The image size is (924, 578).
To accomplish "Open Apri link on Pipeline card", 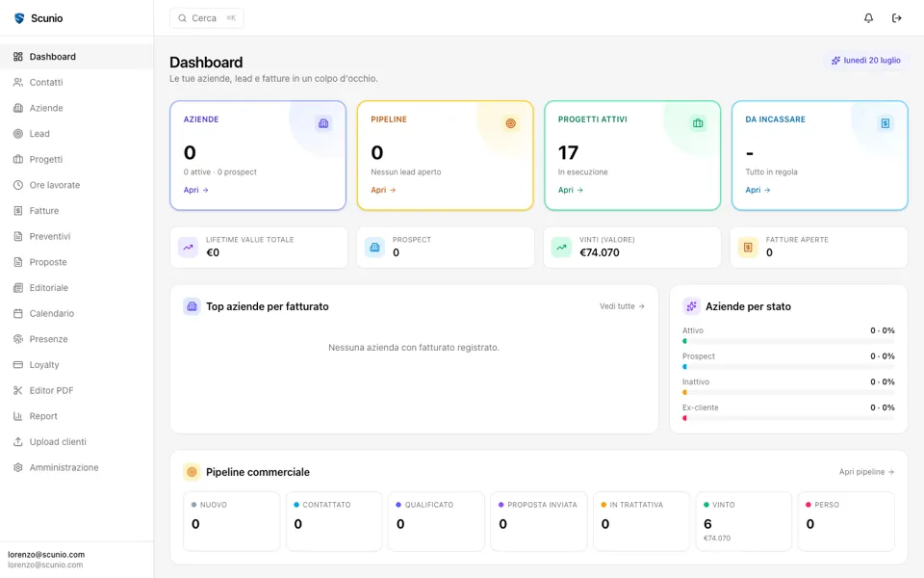I will (383, 190).
